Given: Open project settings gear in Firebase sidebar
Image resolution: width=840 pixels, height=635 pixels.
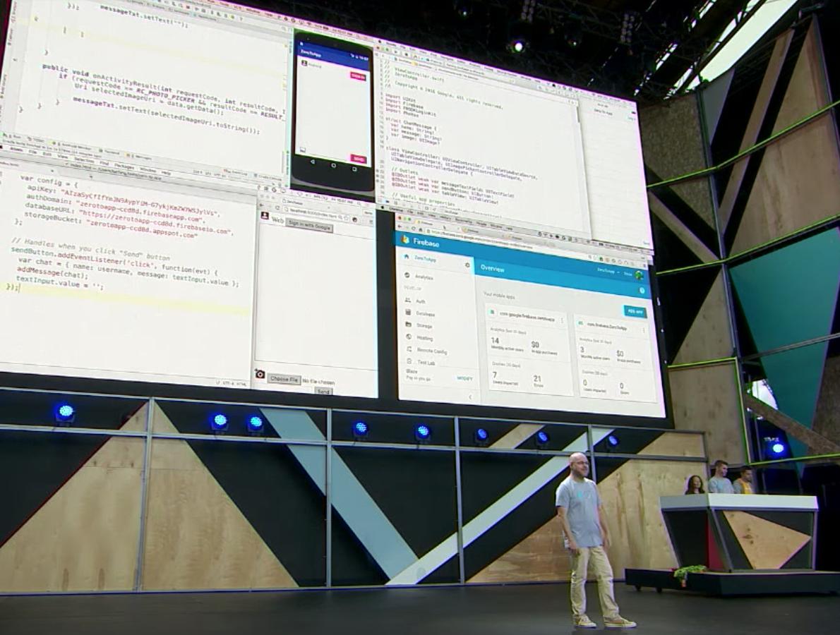Looking at the screenshot, I should pos(467,265).
